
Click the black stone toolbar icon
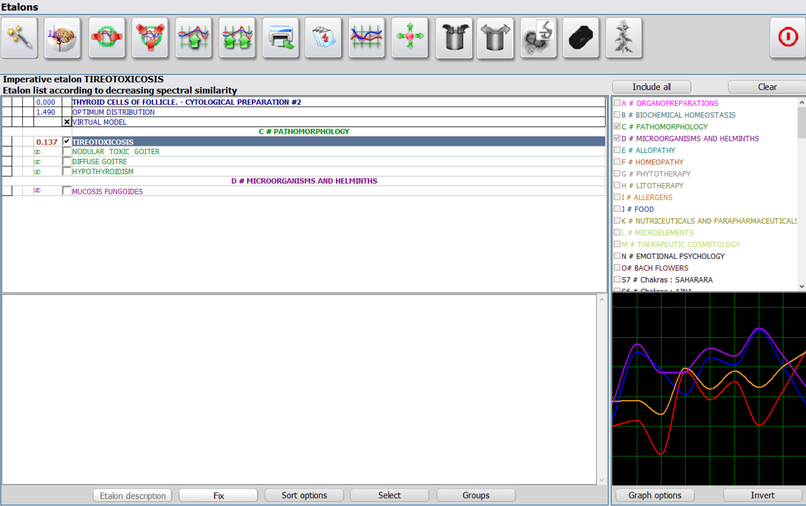[583, 38]
